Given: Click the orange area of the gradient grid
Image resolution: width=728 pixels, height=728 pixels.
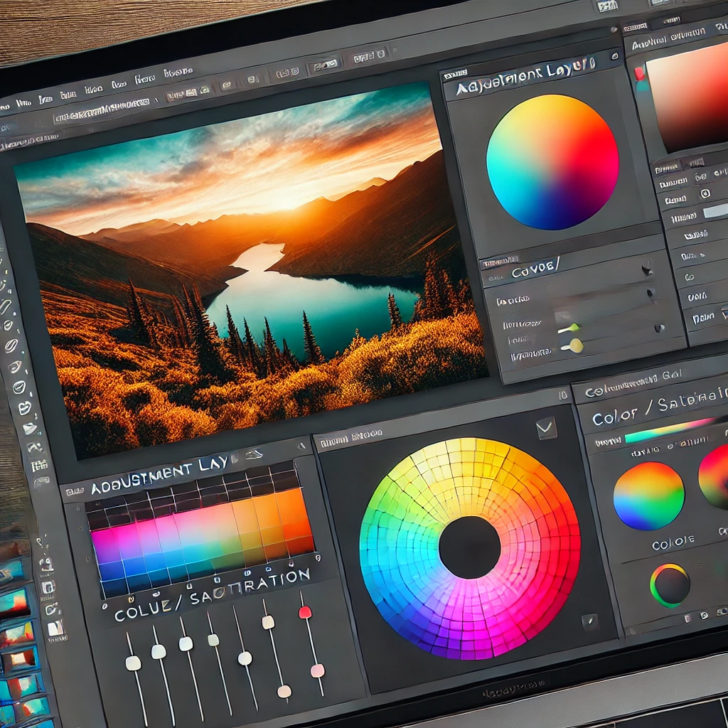Looking at the screenshot, I should (279, 515).
